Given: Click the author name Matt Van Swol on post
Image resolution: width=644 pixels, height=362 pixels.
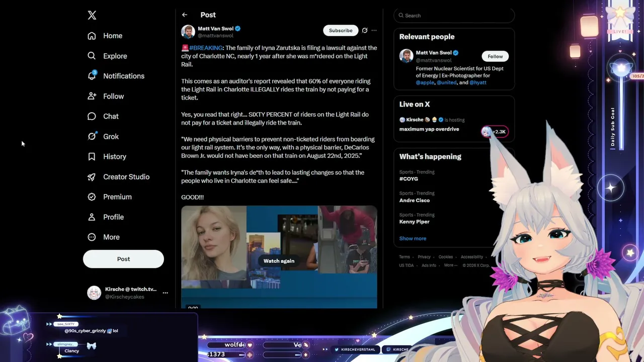Looking at the screenshot, I should pos(215,29).
